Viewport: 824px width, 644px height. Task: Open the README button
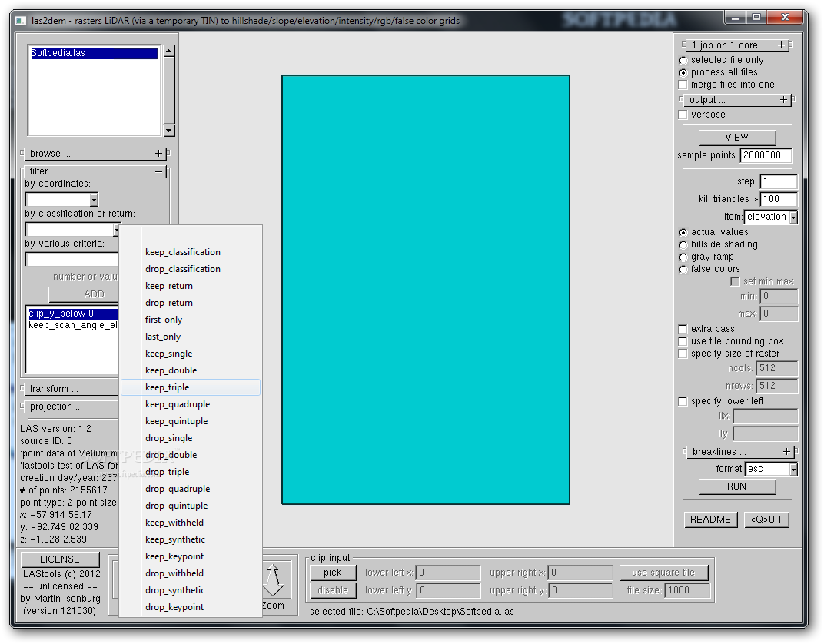(710, 520)
